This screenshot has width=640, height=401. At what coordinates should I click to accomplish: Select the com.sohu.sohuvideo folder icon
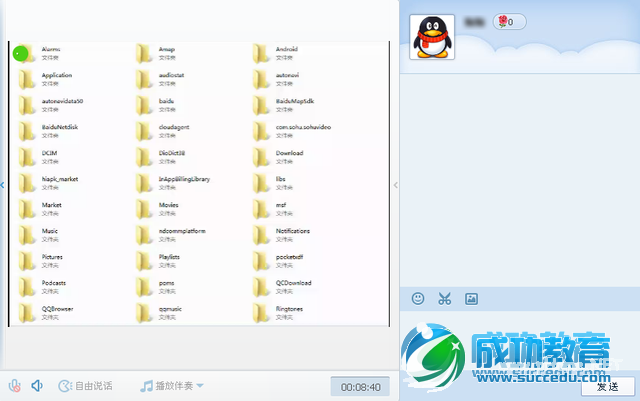point(260,131)
